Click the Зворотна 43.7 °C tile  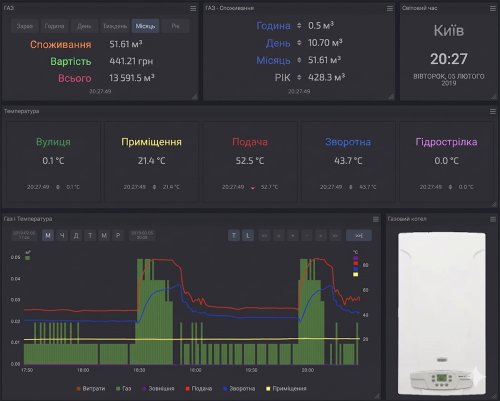coord(348,162)
